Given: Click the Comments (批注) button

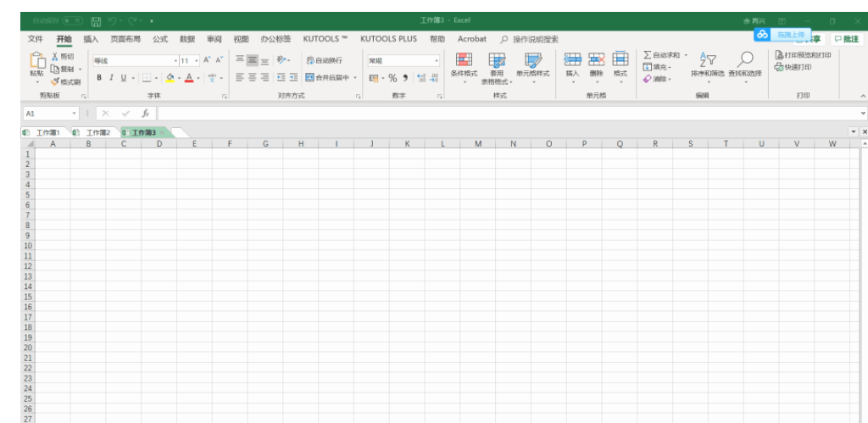Looking at the screenshot, I should coord(847,39).
